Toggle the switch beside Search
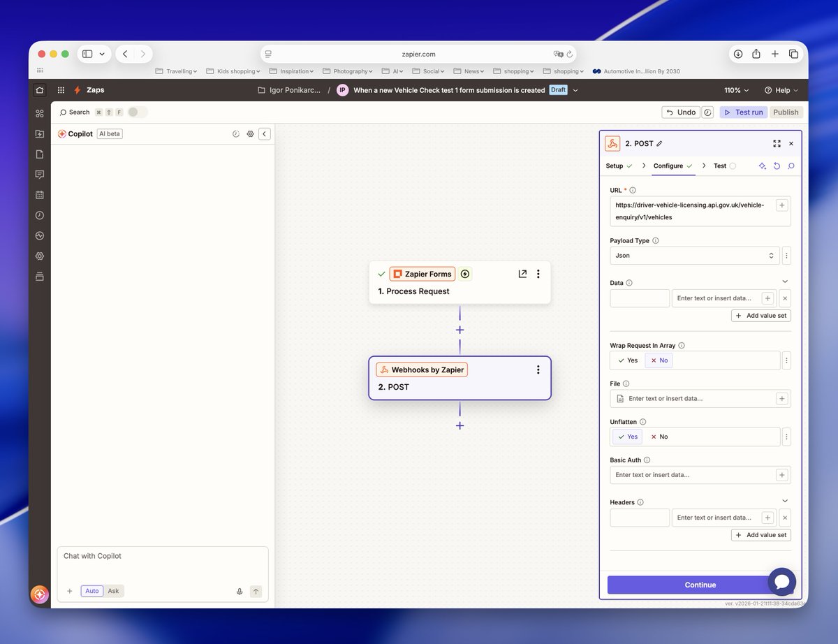This screenshot has height=644, width=838. coord(138,112)
